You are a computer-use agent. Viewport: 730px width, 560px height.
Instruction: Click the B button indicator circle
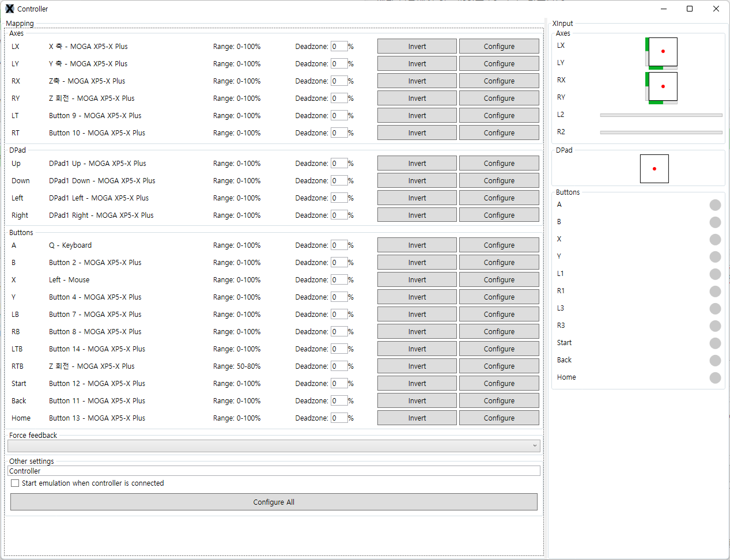715,222
